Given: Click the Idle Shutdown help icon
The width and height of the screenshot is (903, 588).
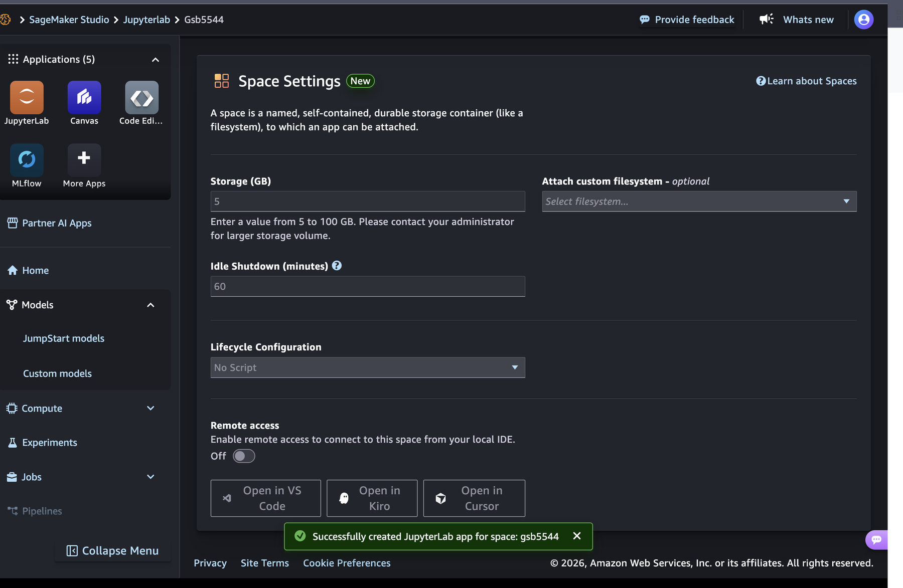Looking at the screenshot, I should pyautogui.click(x=337, y=266).
